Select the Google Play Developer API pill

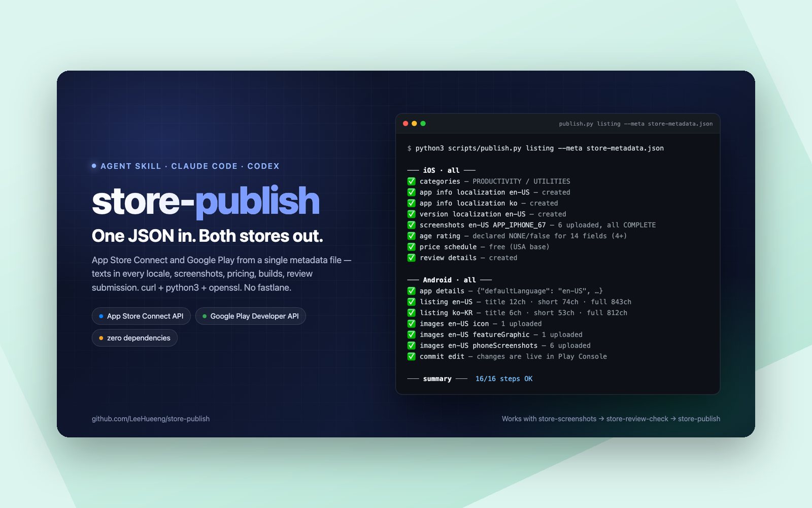(x=250, y=316)
